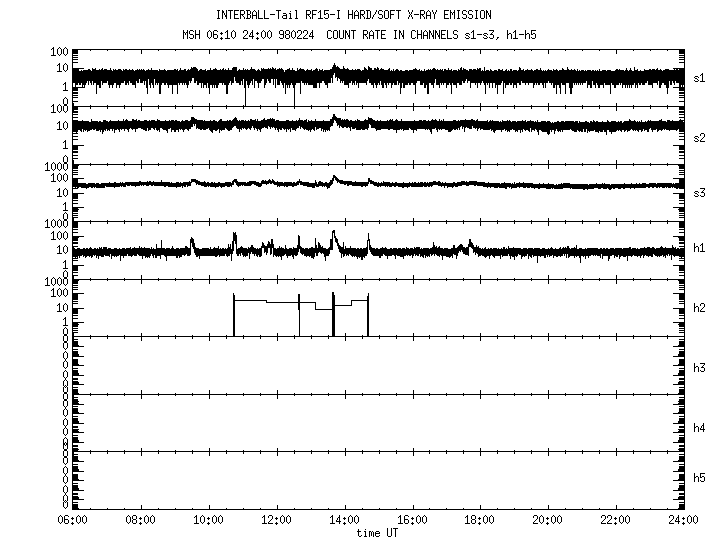Click the h1 channel label
The image size is (720, 550).
pos(700,248)
